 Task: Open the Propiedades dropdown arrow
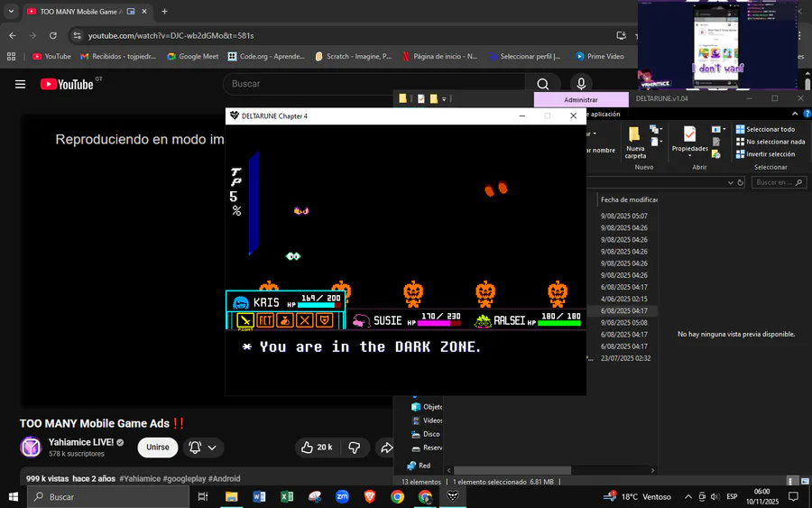click(689, 155)
